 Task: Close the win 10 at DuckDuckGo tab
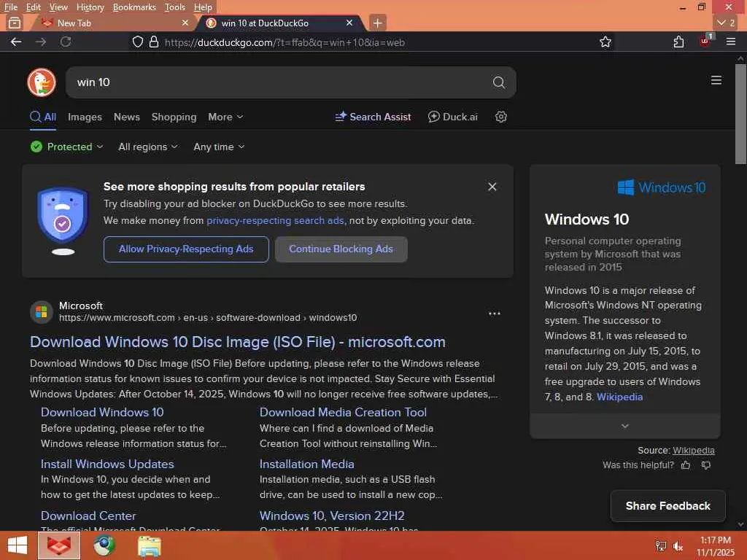tap(349, 23)
